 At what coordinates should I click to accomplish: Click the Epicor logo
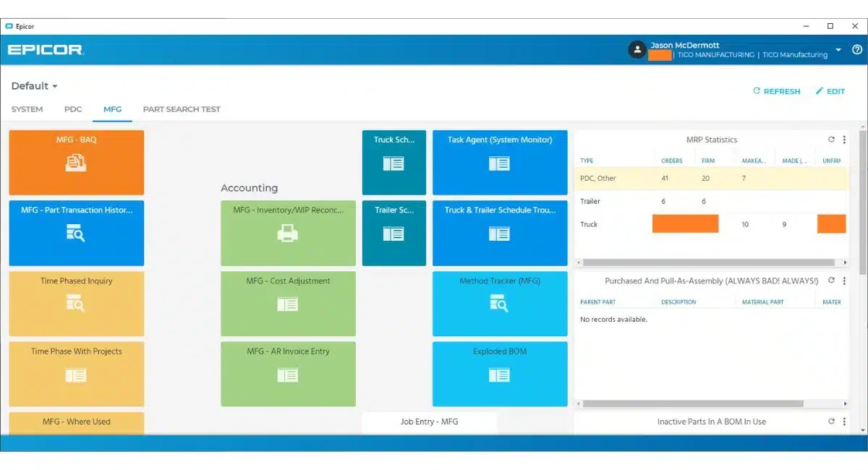pyautogui.click(x=46, y=50)
